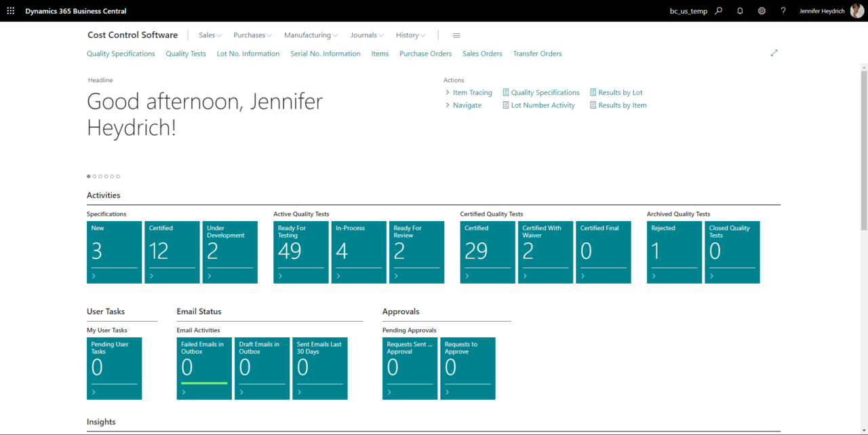Open the notifications bell
This screenshot has height=435, width=868.
pos(740,11)
